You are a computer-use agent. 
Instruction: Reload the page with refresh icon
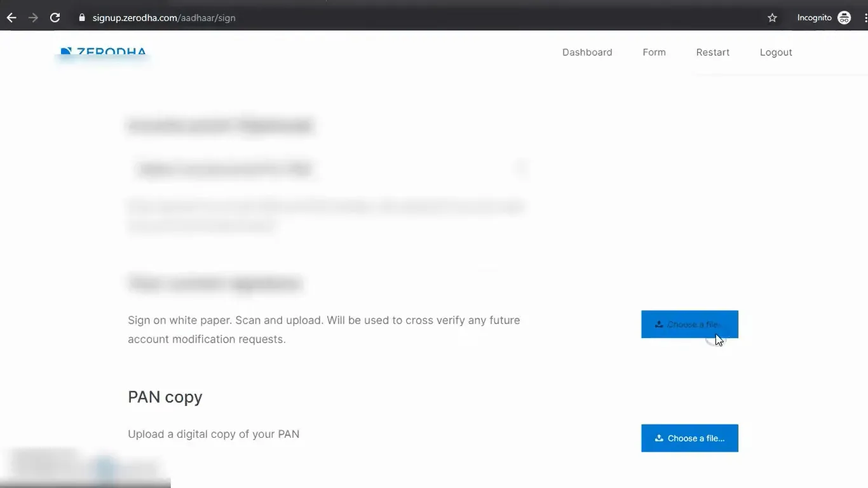tap(55, 18)
